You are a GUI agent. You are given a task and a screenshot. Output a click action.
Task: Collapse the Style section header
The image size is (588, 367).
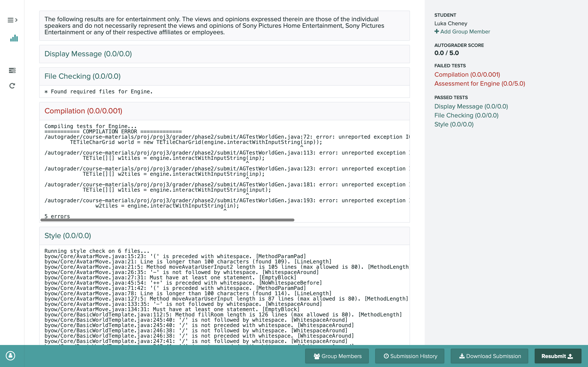68,236
